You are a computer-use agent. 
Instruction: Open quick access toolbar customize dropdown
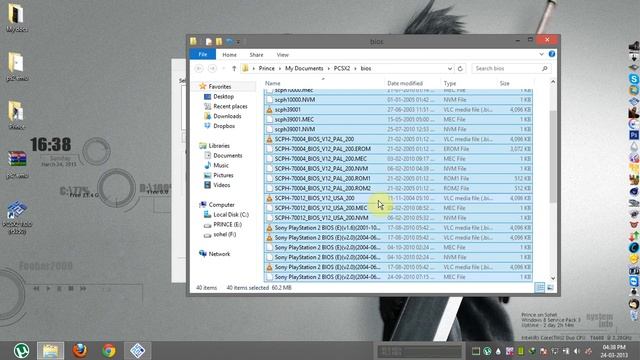[x=238, y=42]
